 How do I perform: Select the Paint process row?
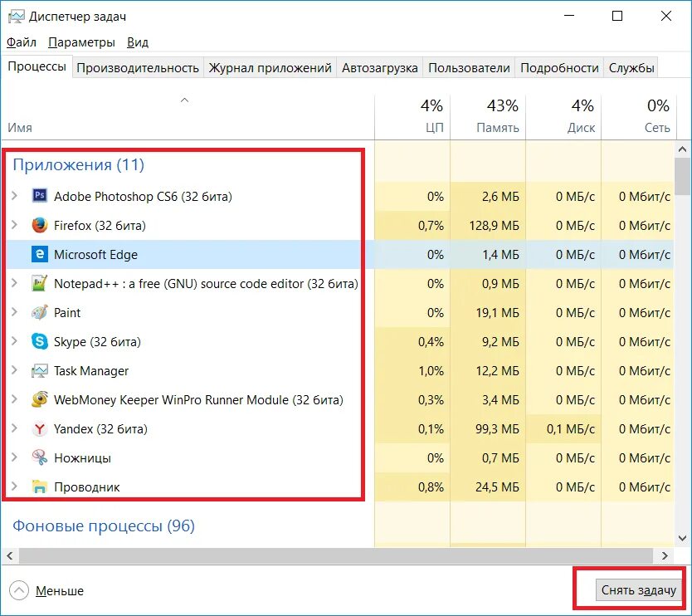340,313
